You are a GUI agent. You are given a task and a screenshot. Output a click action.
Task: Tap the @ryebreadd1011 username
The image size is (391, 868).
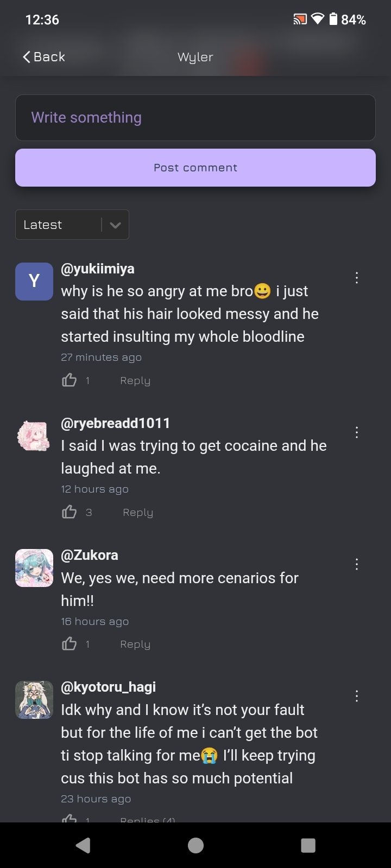(x=115, y=423)
